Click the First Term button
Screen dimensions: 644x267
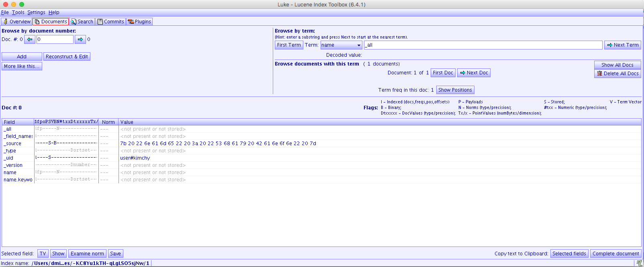pyautogui.click(x=289, y=45)
